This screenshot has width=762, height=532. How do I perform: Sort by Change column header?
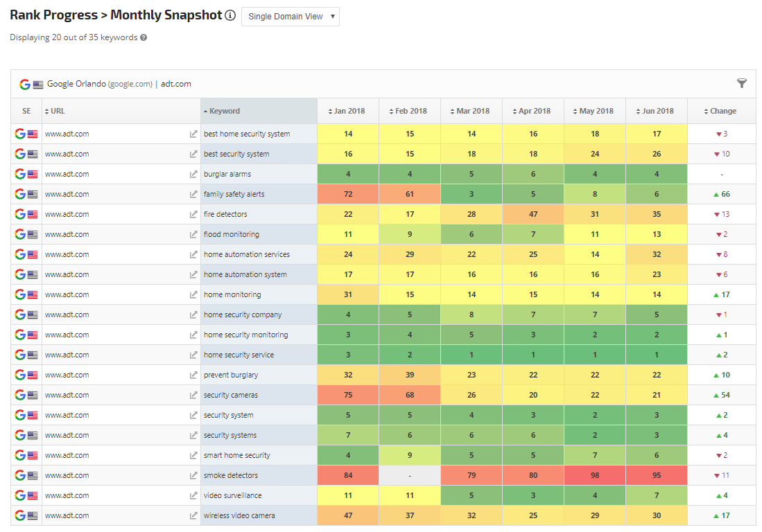point(722,111)
